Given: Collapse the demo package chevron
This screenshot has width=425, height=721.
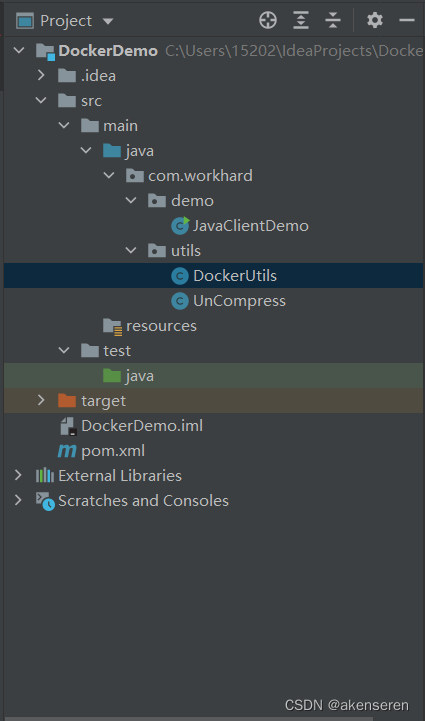Looking at the screenshot, I should (x=131, y=200).
